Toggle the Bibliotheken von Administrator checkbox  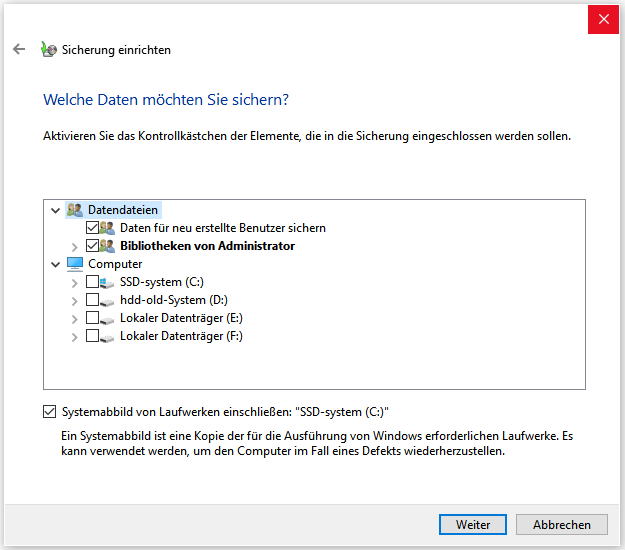[92, 246]
